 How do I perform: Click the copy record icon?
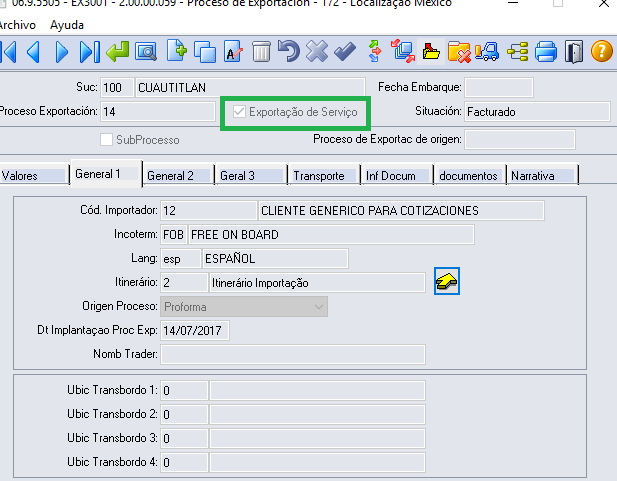pos(205,52)
